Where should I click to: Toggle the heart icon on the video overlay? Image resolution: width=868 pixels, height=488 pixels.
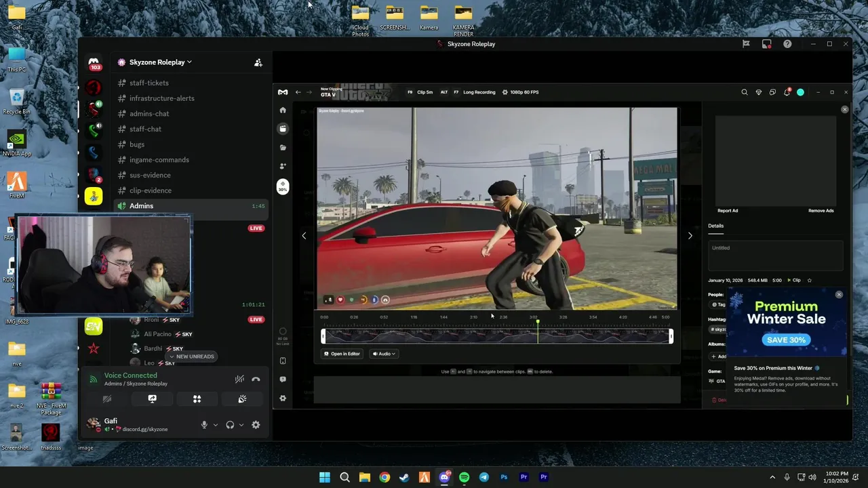pyautogui.click(x=340, y=300)
